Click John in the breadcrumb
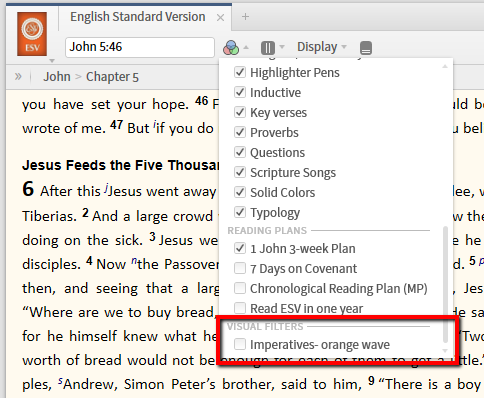Viewport: 484px width, 398px height. coord(57,77)
